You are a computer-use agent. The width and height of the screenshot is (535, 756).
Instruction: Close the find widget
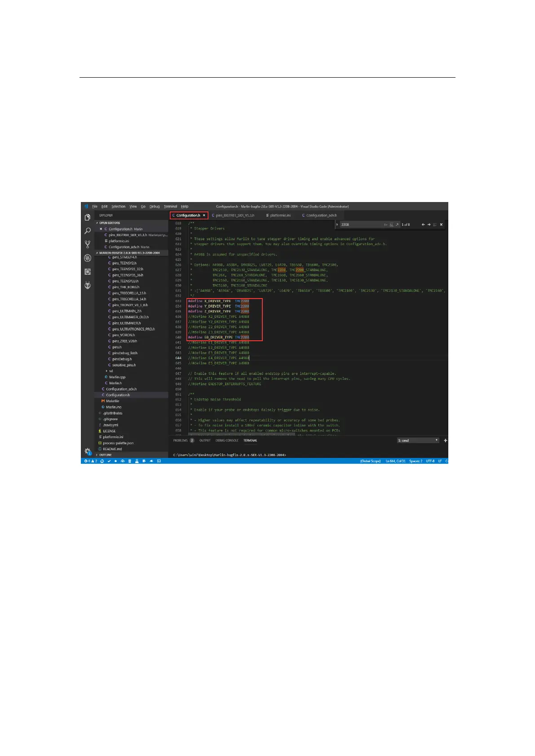(441, 224)
